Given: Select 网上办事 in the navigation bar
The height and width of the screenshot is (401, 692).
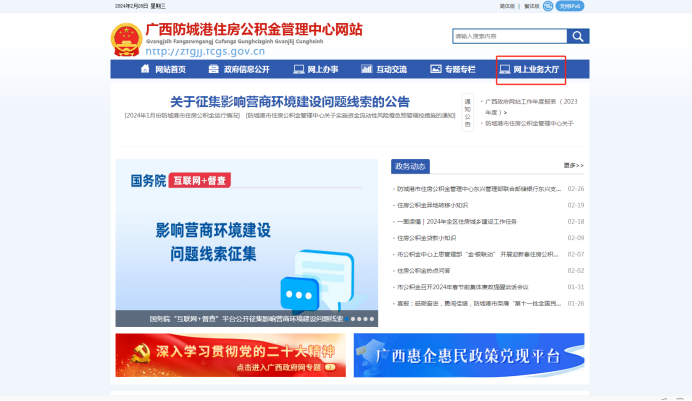Looking at the screenshot, I should 315,70.
